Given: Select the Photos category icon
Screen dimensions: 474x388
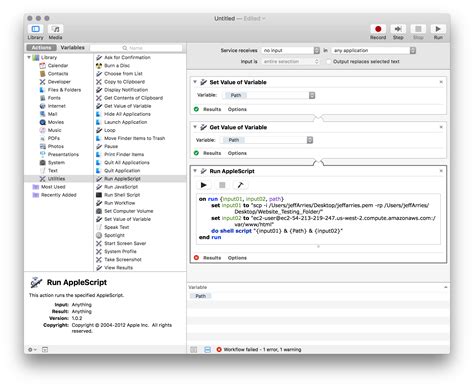Looking at the screenshot, I should pos(42,146).
